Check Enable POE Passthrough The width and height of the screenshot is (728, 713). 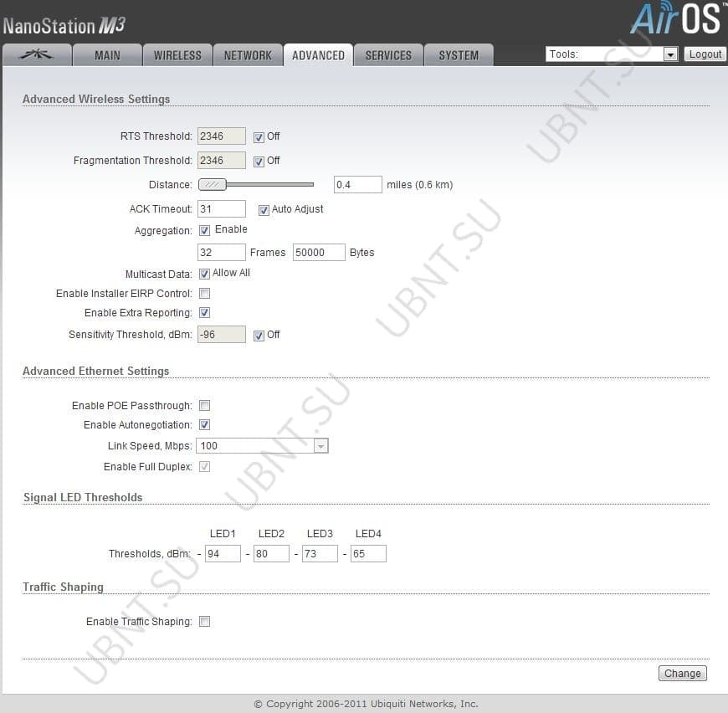tap(204, 406)
